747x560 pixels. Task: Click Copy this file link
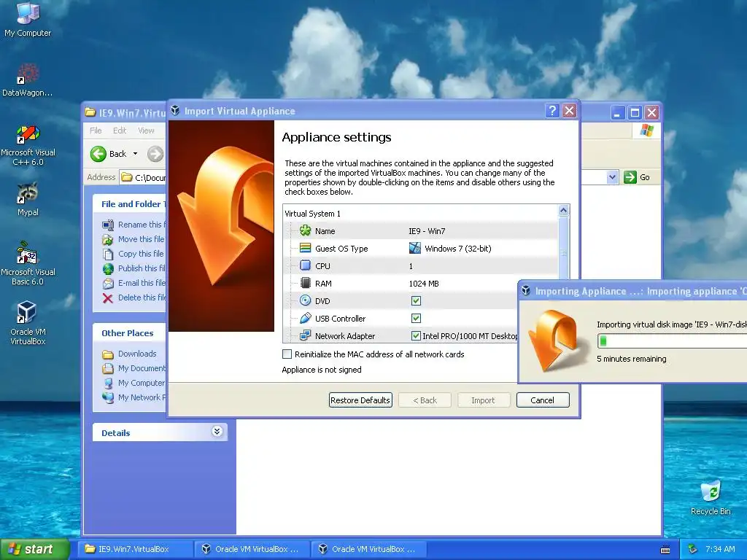click(x=141, y=254)
